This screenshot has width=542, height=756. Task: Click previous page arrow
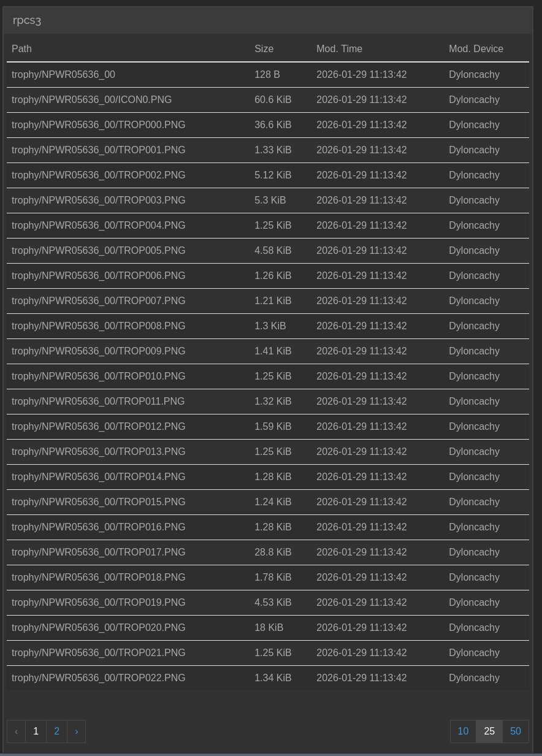tap(16, 731)
